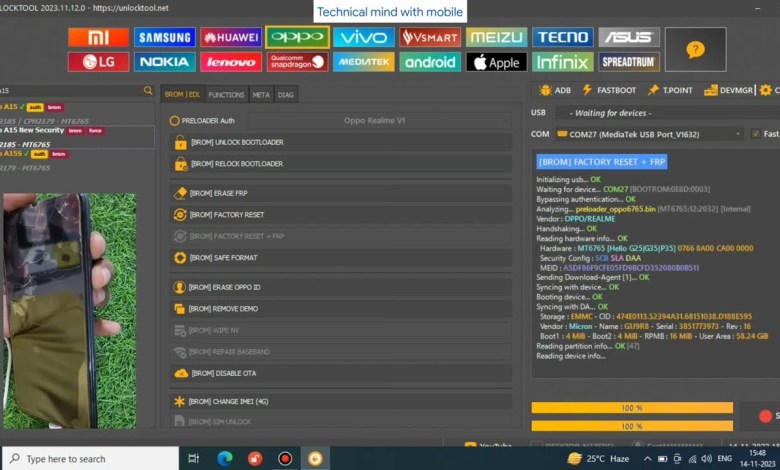Click [BROM] DISABLE OTA

(341, 373)
